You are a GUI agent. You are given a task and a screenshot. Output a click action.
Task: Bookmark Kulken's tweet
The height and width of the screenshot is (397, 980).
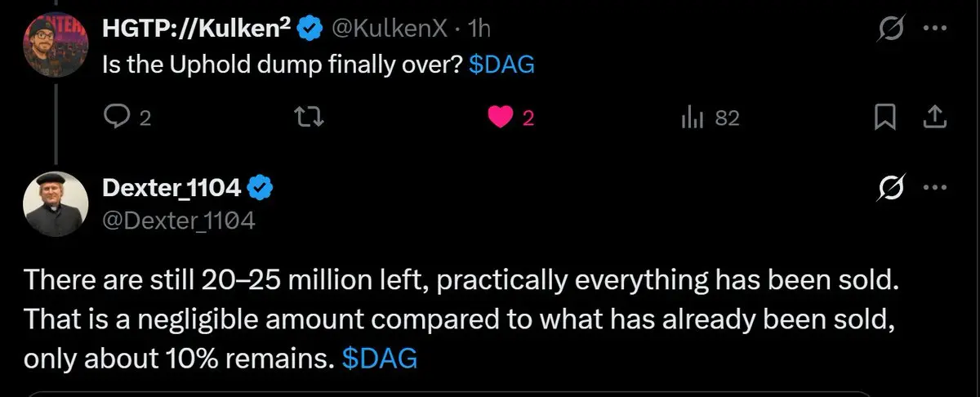[884, 119]
